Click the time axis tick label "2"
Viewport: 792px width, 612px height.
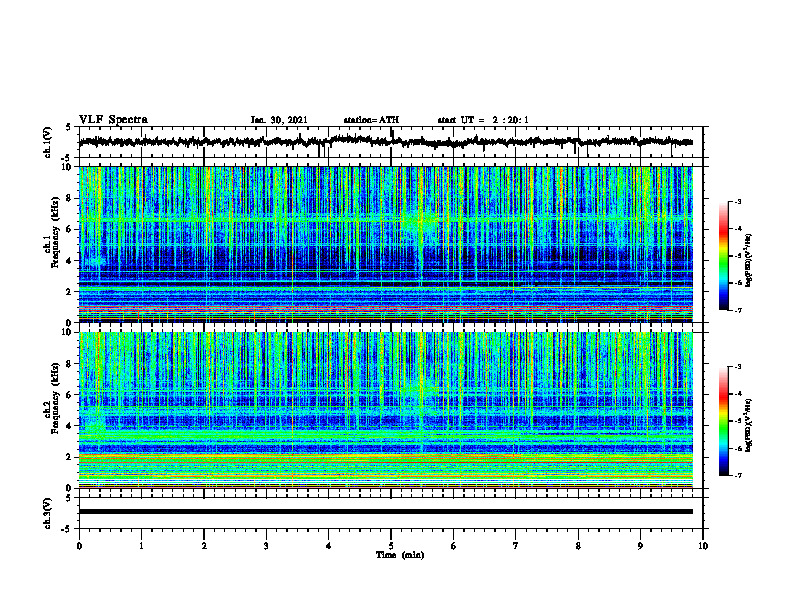(204, 546)
